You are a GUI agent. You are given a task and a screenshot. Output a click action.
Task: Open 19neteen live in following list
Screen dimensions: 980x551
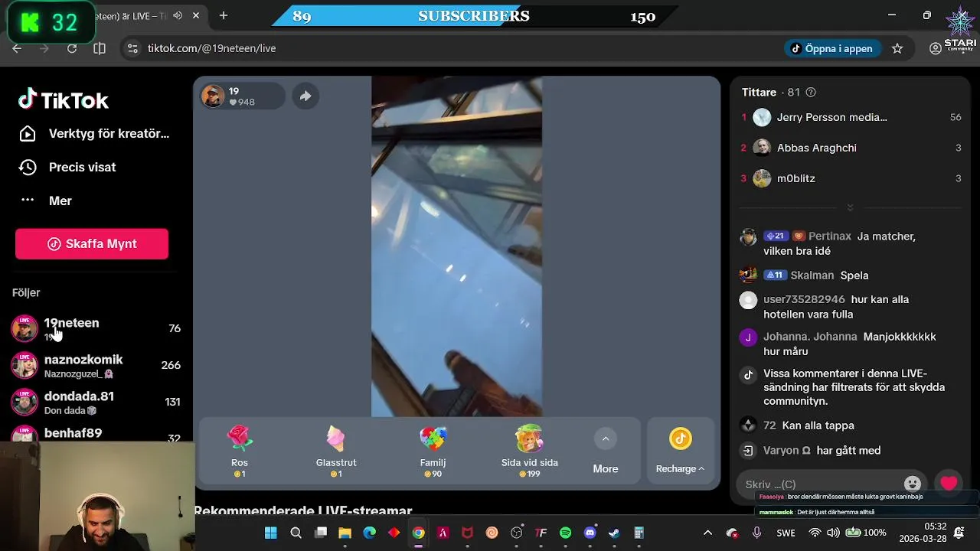[96, 328]
